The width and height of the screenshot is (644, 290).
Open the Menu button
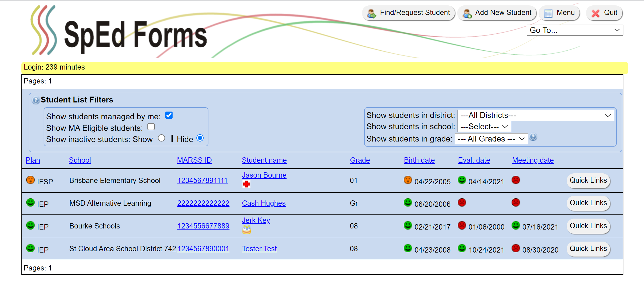coord(559,13)
